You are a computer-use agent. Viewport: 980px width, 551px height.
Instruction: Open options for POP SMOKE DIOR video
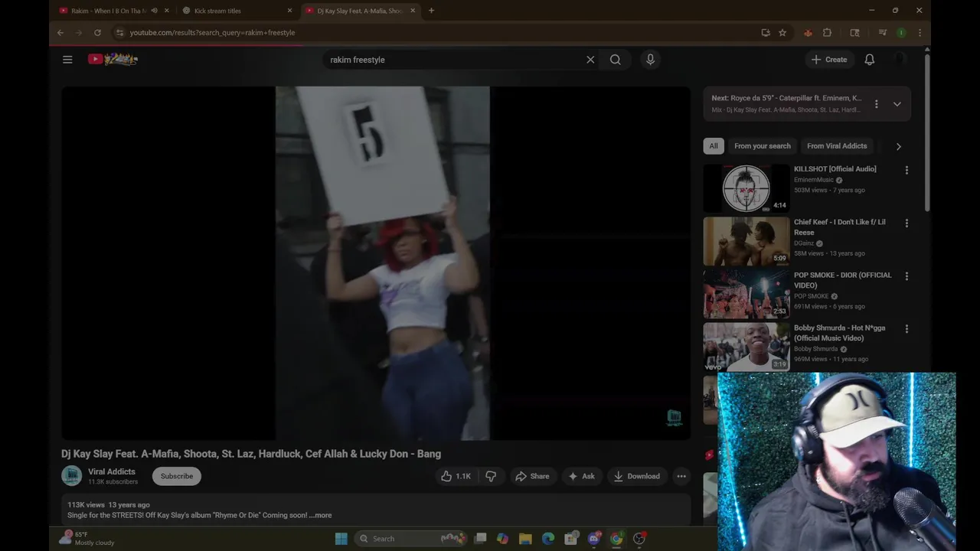(x=906, y=276)
